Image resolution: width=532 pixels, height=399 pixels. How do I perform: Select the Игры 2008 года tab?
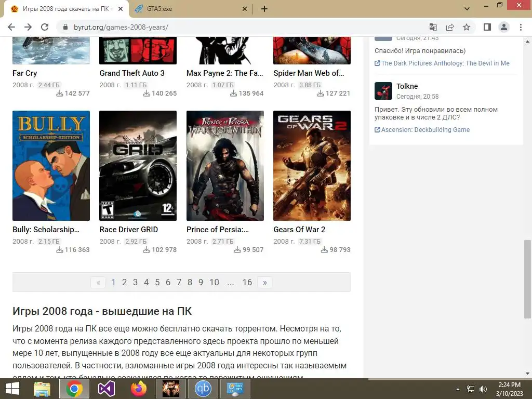67,9
